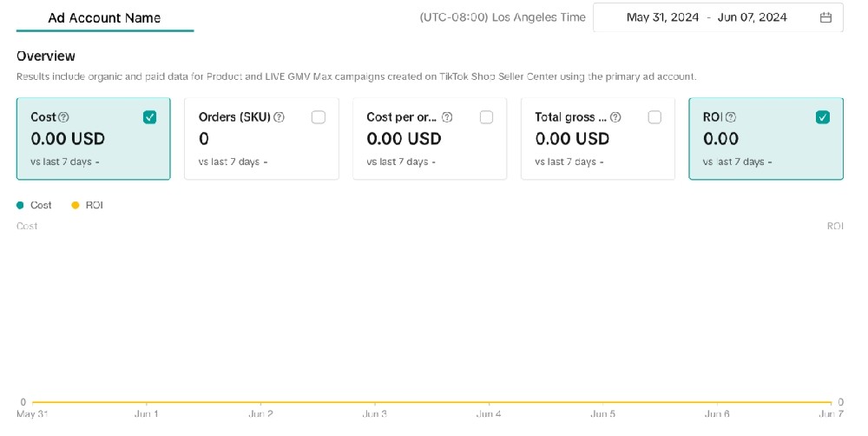Image resolution: width=868 pixels, height=436 pixels.
Task: Open the calendar icon in date picker
Action: pyautogui.click(x=825, y=17)
